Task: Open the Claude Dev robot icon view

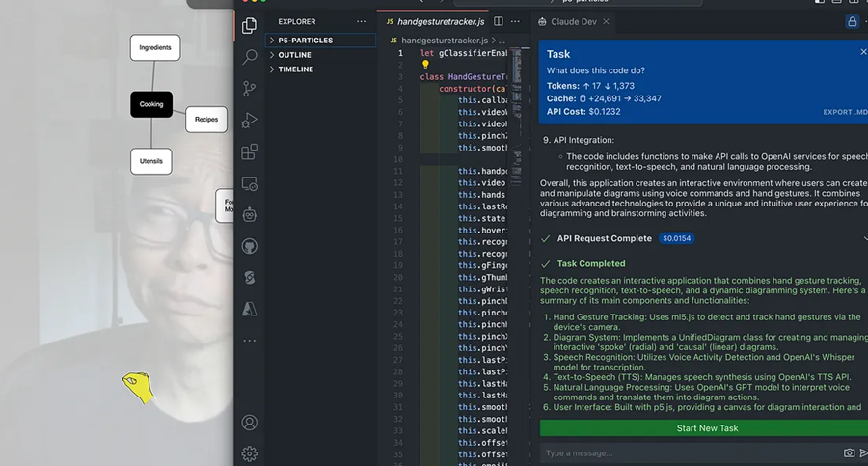Action: coord(249,214)
